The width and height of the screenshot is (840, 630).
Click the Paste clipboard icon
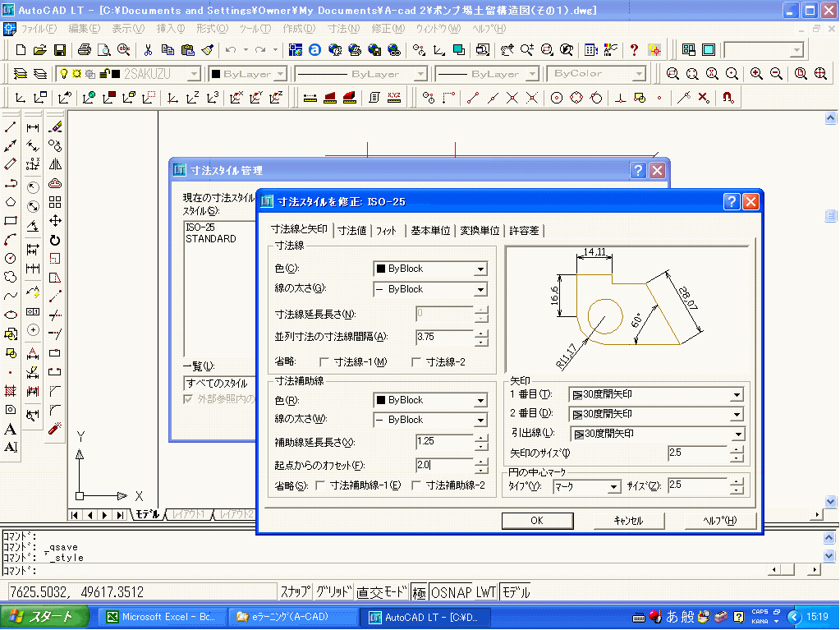(x=187, y=50)
